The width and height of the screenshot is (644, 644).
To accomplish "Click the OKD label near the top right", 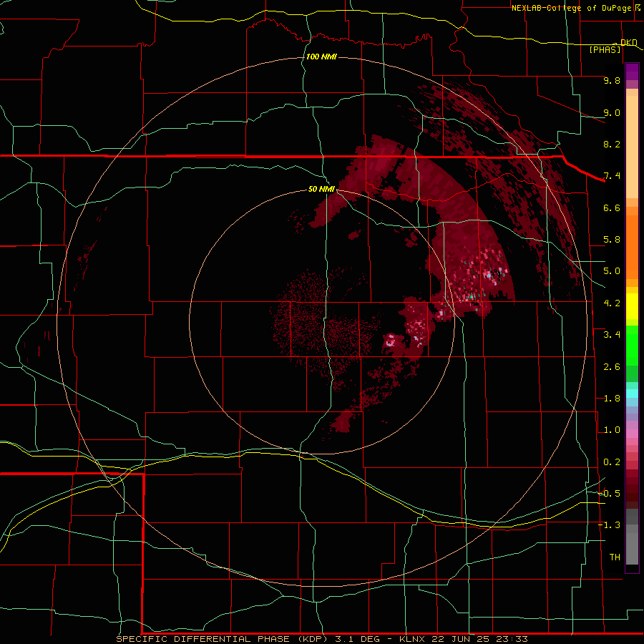I will tap(628, 42).
